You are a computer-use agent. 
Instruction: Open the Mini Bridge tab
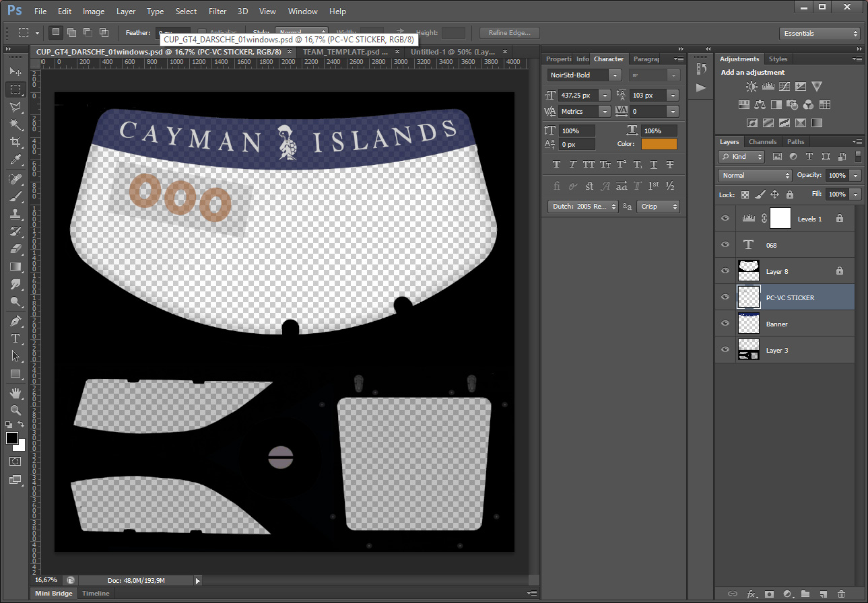54,594
